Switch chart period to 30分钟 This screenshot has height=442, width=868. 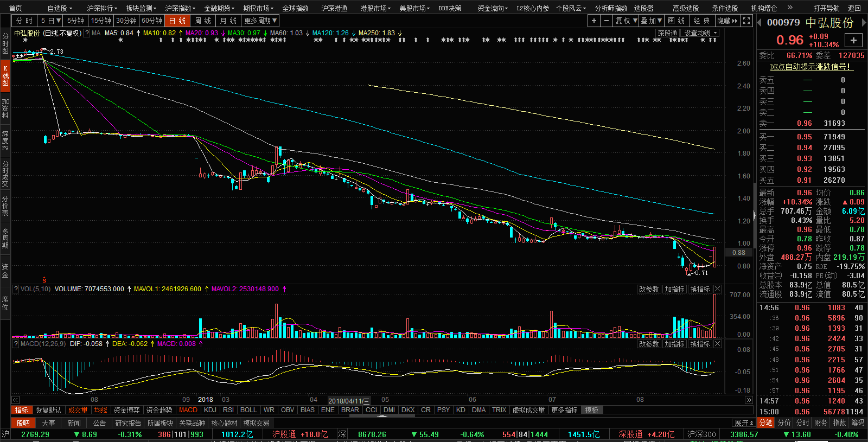[x=126, y=21]
